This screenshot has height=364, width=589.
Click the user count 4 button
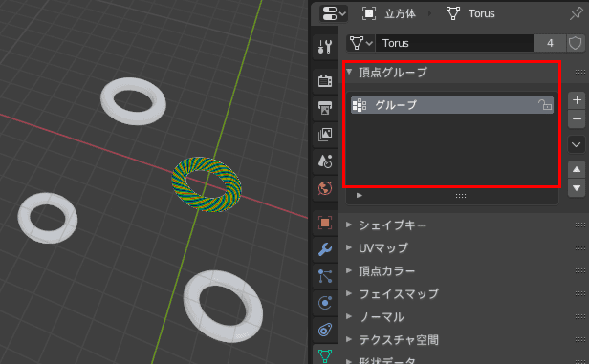click(x=550, y=43)
